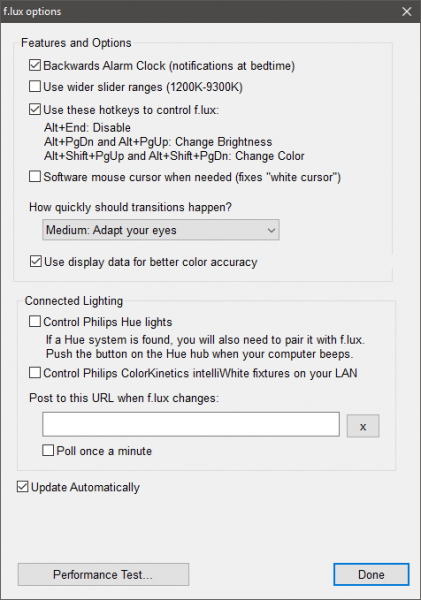Toggle the hotkeys to control f.lux checkbox
Viewport: 421px width, 600px height.
tap(35, 110)
